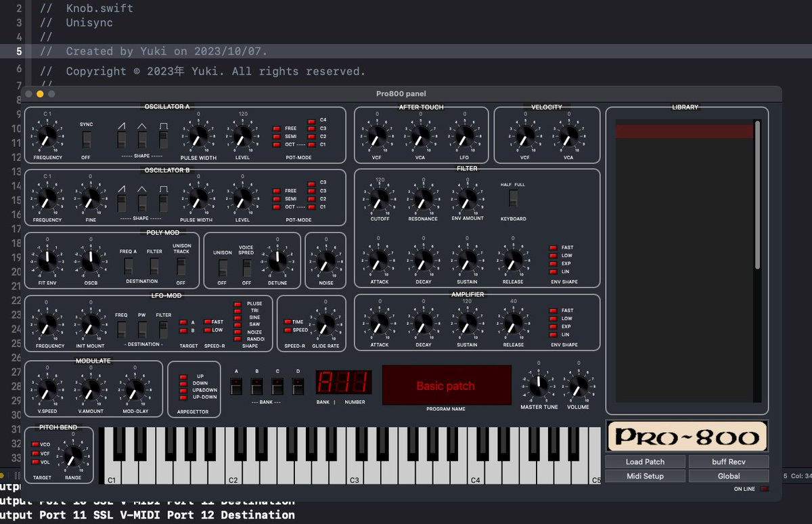Viewport: 812px width, 524px height.
Task: Choose Filter FAST envelope shape LED
Action: point(553,248)
